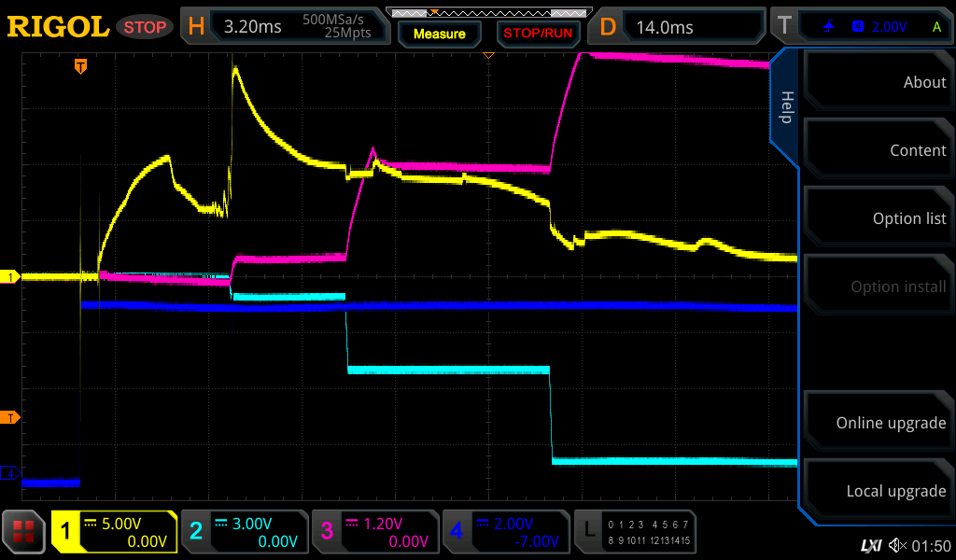This screenshot has height=560, width=956.
Task: Click the yellow channel 1 ground marker
Action: coord(11,277)
